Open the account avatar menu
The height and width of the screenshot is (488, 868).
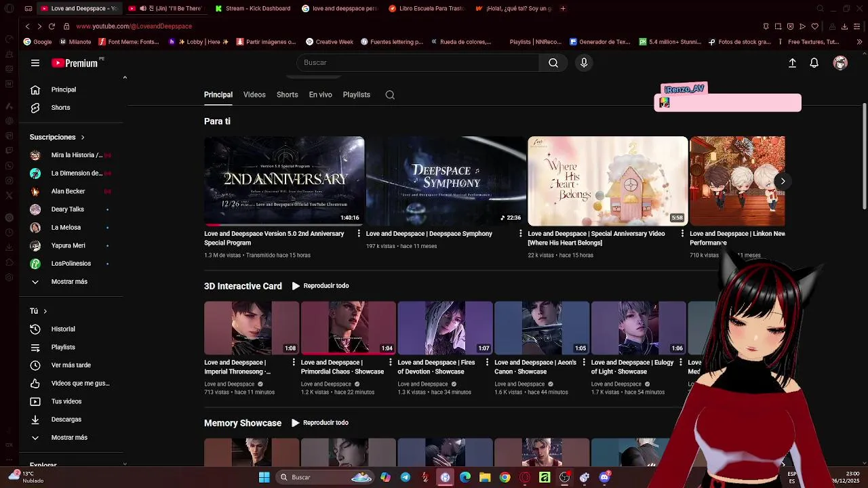[840, 63]
